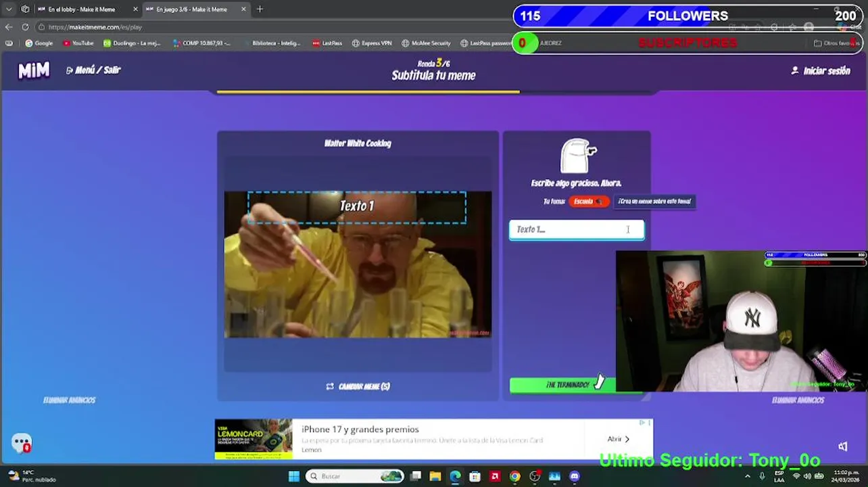This screenshot has width=868, height=487.
Task: Open OBS Studio from taskbar
Action: tap(535, 476)
